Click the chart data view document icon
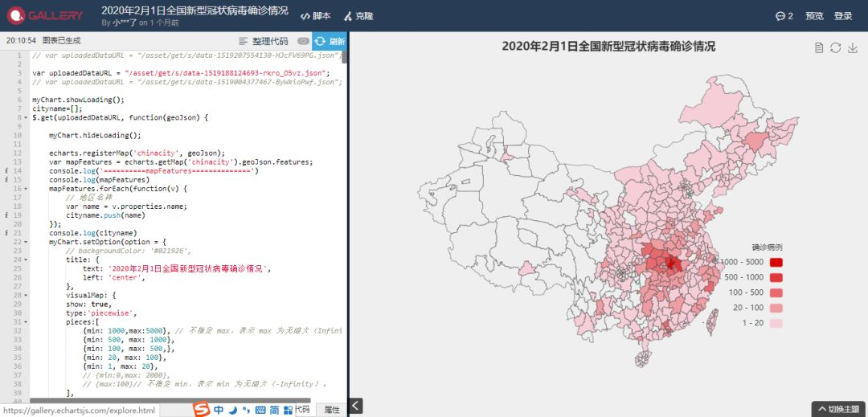Viewport: 868px width, 417px height. [x=819, y=48]
